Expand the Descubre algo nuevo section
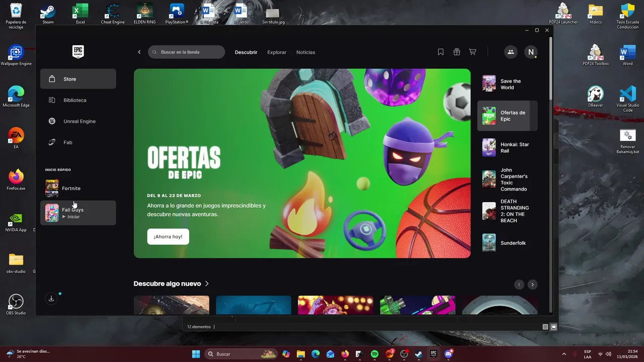Viewport: 644px width, 362px height. pos(171,284)
